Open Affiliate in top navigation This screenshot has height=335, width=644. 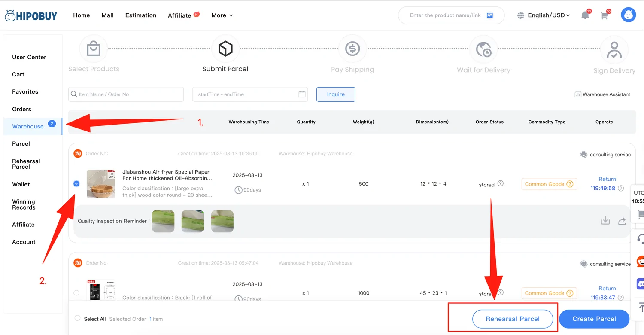click(179, 15)
